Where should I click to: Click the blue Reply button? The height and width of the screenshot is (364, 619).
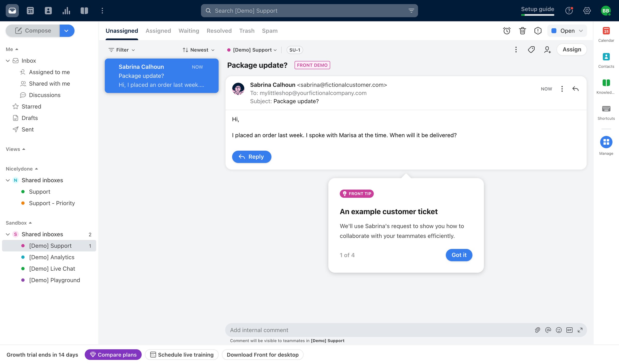[251, 157]
